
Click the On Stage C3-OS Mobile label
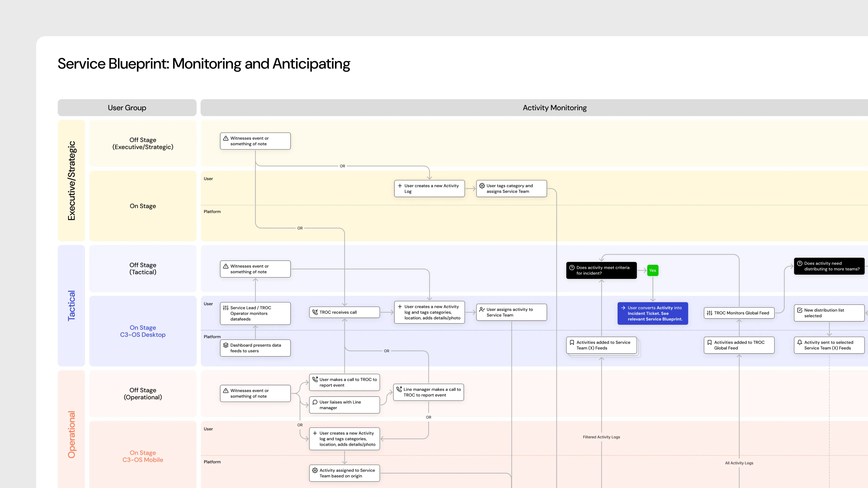pos(143,456)
